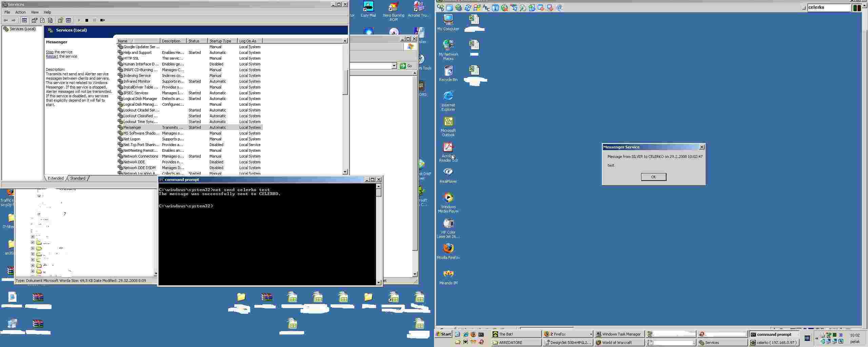The width and height of the screenshot is (868, 347).
Task: Select the IPSEC Services row
Action: point(190,93)
